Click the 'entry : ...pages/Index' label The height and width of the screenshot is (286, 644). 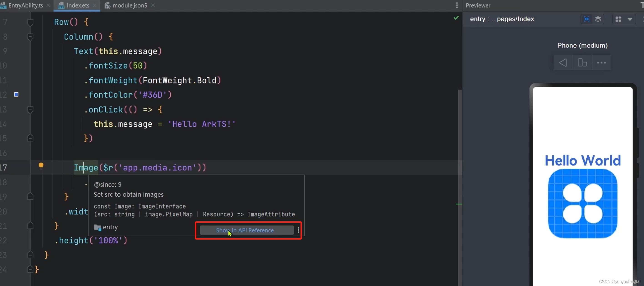[x=502, y=19]
